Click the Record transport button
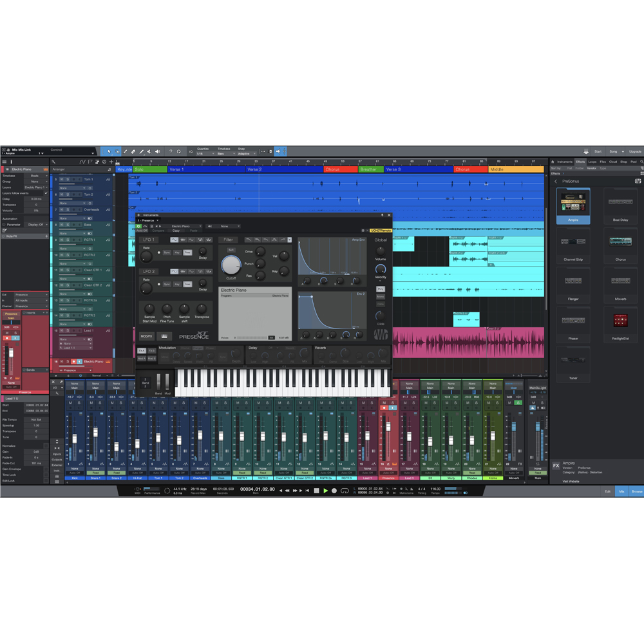 [x=334, y=490]
